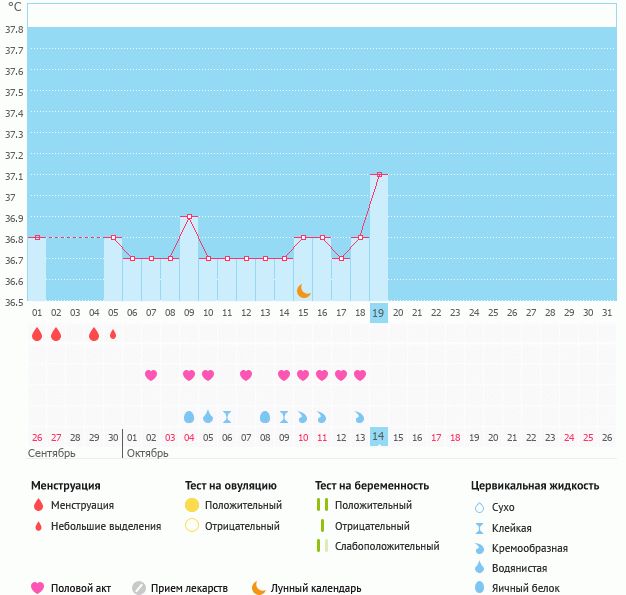Click the Лунный календарь legend moon icon
The height and width of the screenshot is (595, 626).
pyautogui.click(x=259, y=588)
